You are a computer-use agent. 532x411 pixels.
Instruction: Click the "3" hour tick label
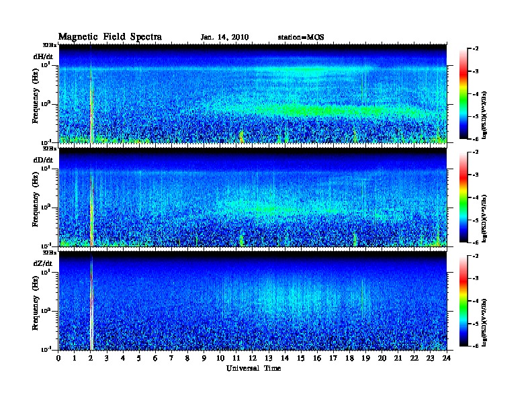(x=107, y=358)
